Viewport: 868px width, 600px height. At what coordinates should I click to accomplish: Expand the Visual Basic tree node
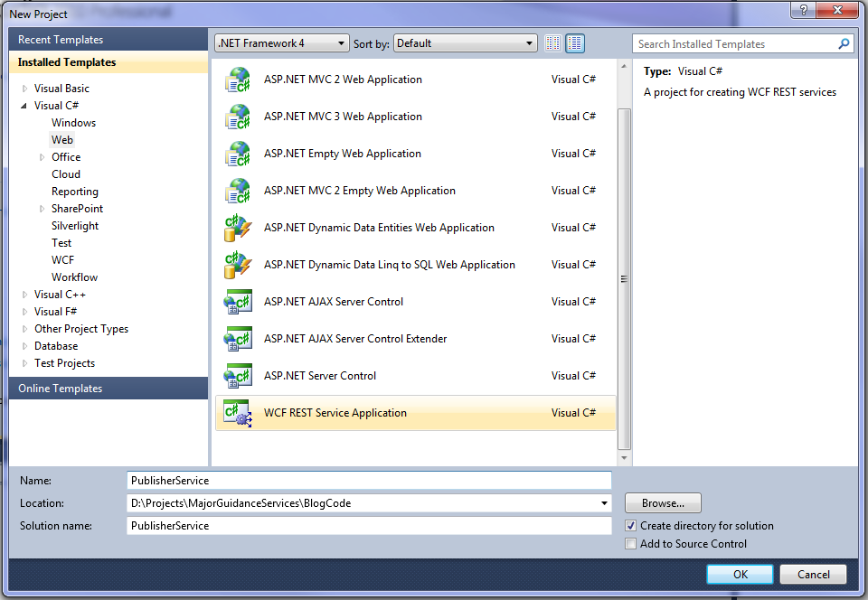click(x=25, y=89)
